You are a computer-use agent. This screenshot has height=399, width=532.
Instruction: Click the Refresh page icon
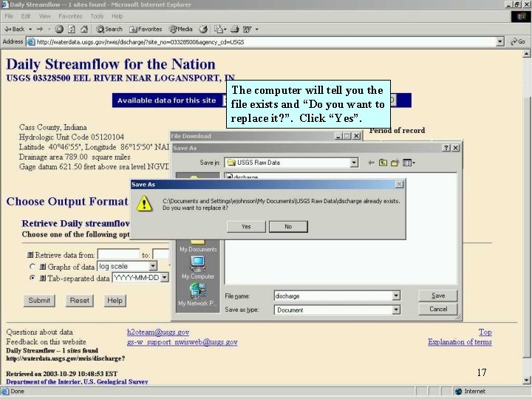tap(71, 29)
